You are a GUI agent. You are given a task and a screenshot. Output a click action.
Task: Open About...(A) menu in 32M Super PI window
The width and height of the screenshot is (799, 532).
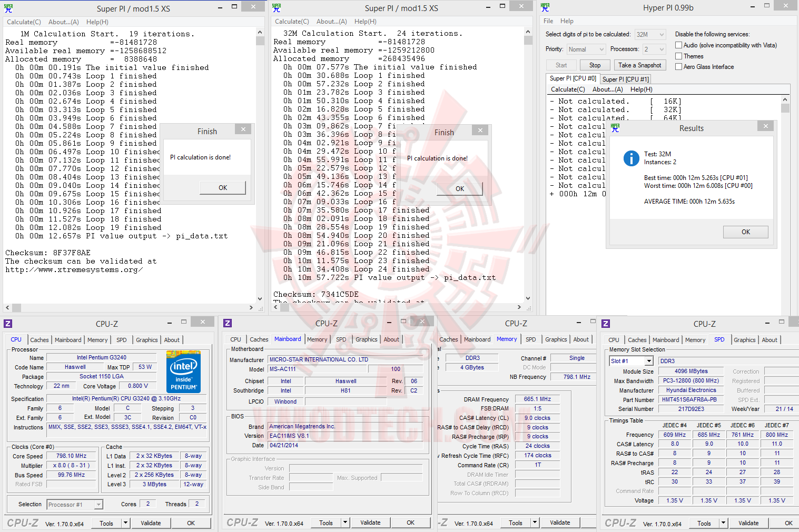[x=332, y=22]
